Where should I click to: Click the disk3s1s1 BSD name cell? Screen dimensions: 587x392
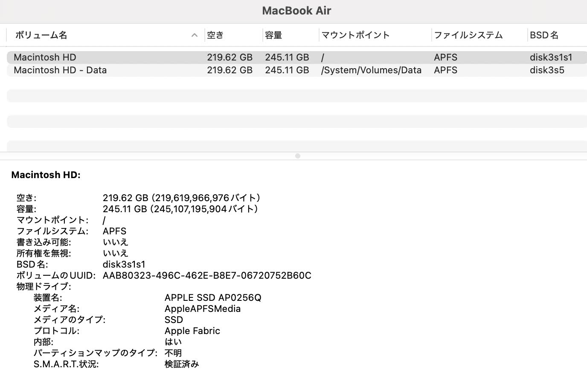[551, 57]
